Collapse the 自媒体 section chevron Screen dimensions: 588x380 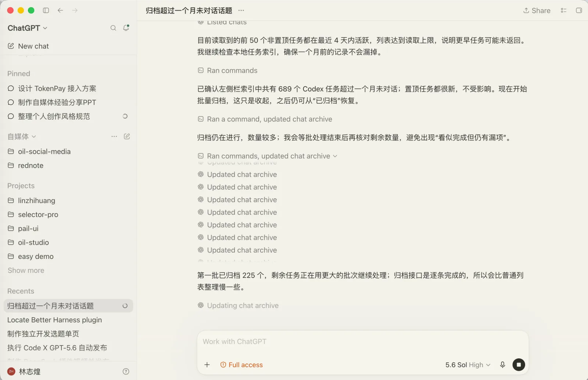34,137
